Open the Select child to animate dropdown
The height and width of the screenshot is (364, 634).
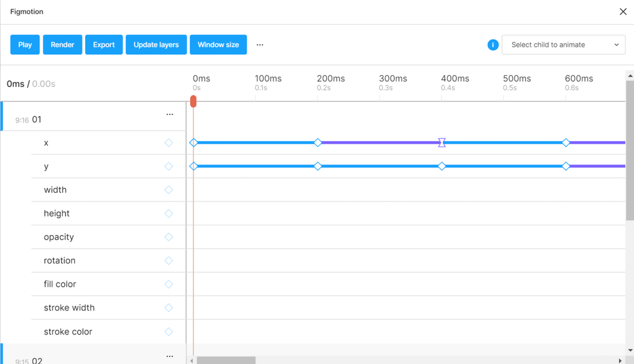click(563, 45)
